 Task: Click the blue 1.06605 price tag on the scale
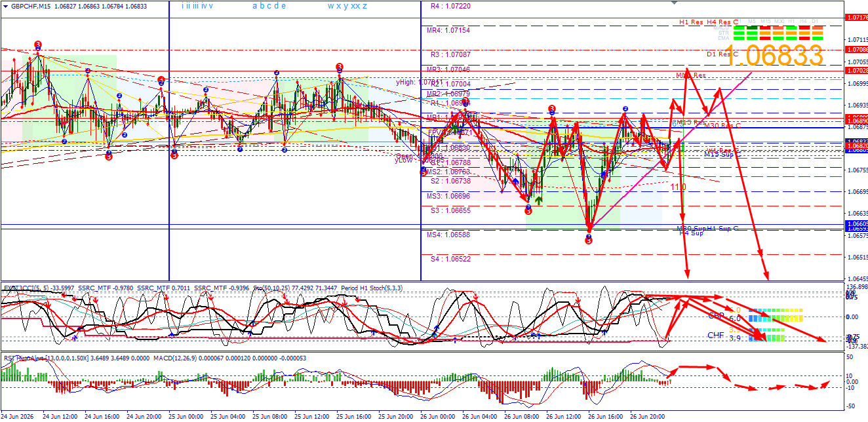coord(857,223)
